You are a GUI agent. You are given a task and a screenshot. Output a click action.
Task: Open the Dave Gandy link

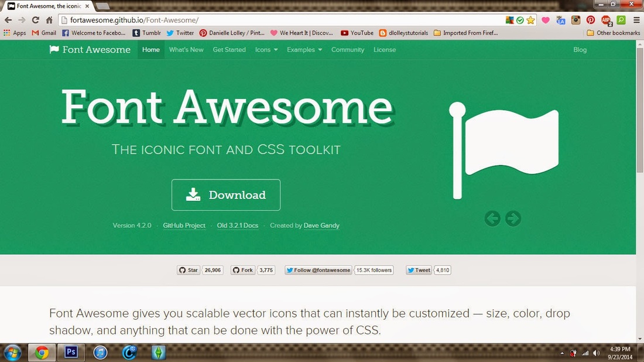(x=321, y=226)
